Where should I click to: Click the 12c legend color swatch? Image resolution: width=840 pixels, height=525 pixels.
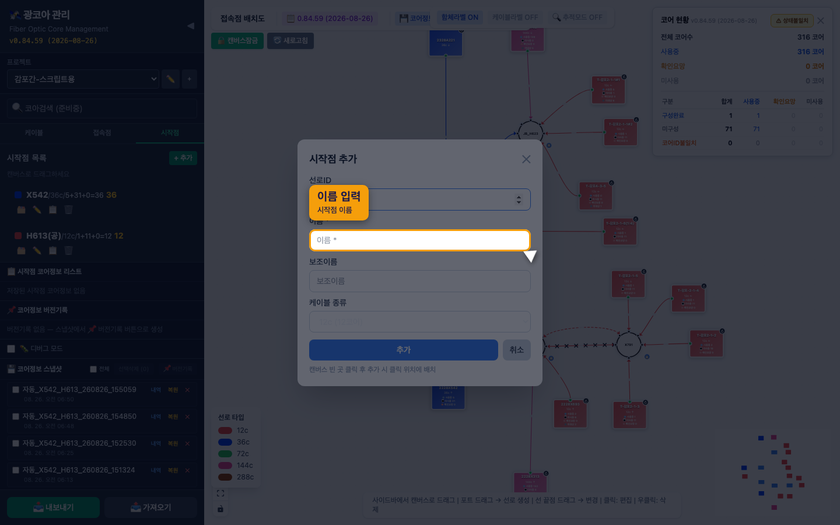(x=225, y=430)
